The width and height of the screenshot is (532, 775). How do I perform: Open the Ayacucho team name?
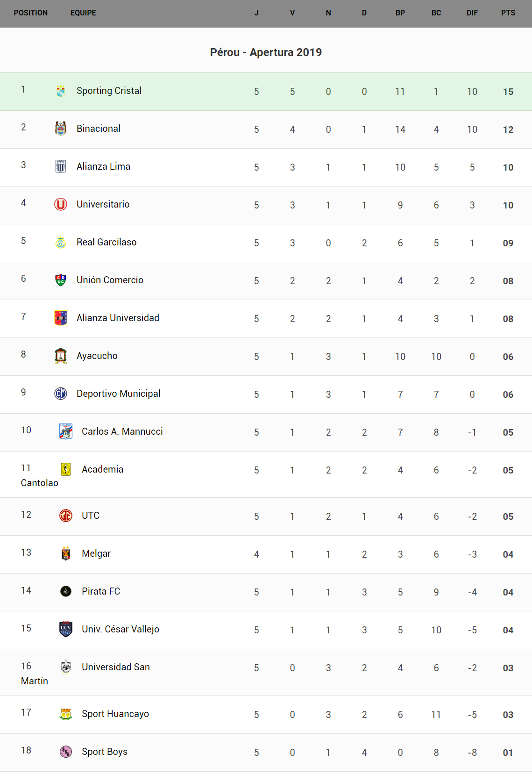(97, 356)
